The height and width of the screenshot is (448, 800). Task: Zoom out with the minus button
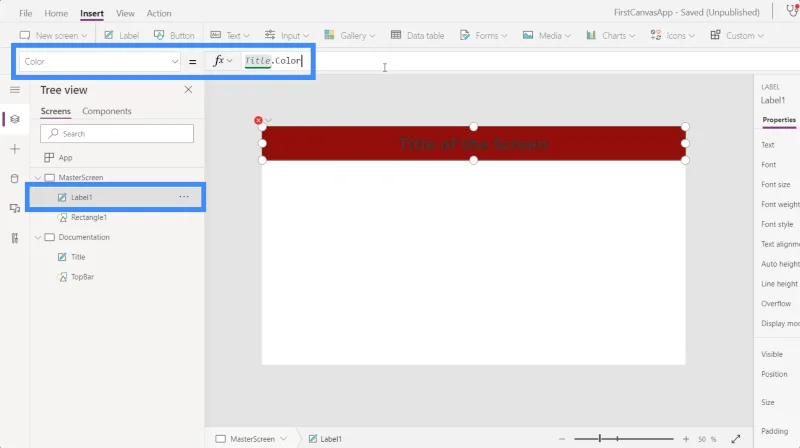pos(562,439)
